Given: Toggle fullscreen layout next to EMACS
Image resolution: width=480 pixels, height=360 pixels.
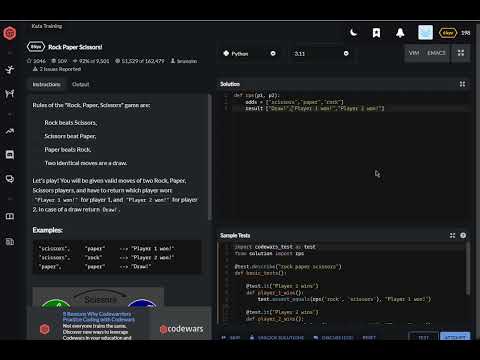Looking at the screenshot, I should tap(461, 53).
